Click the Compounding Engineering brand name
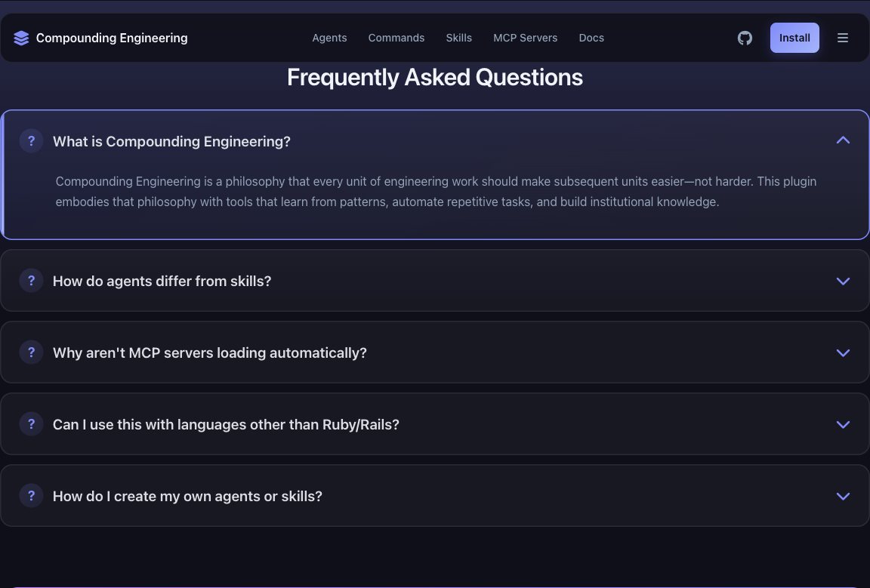The width and height of the screenshot is (870, 588). tap(112, 38)
